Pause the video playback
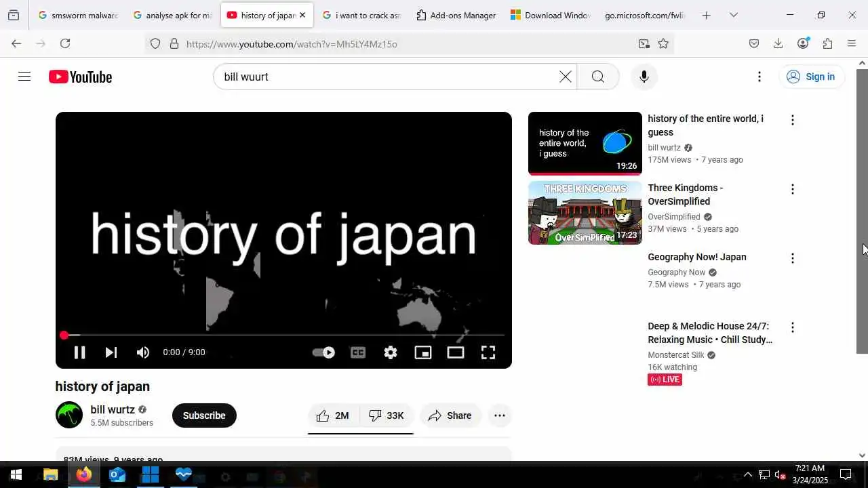868x488 pixels. (79, 352)
